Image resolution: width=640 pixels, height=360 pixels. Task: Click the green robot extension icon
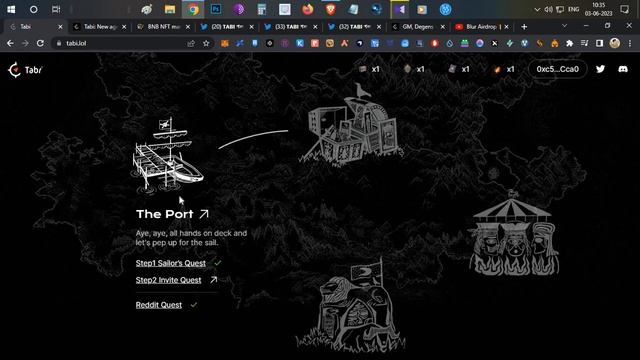464,43
